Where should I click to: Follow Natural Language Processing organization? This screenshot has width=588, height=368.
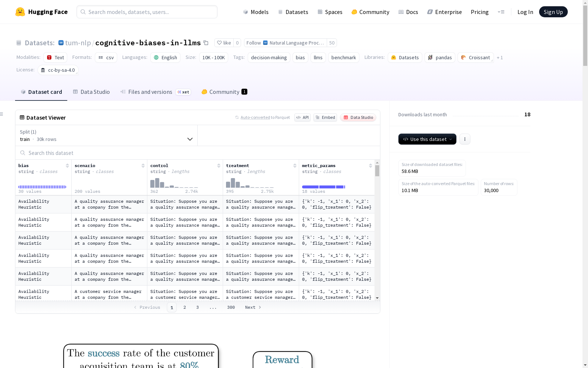click(x=285, y=43)
